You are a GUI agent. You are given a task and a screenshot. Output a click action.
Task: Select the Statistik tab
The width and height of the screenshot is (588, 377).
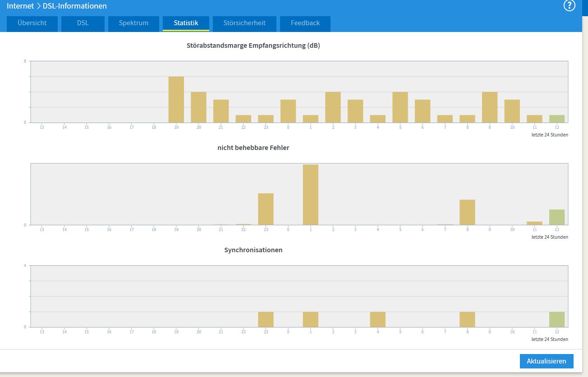click(186, 23)
